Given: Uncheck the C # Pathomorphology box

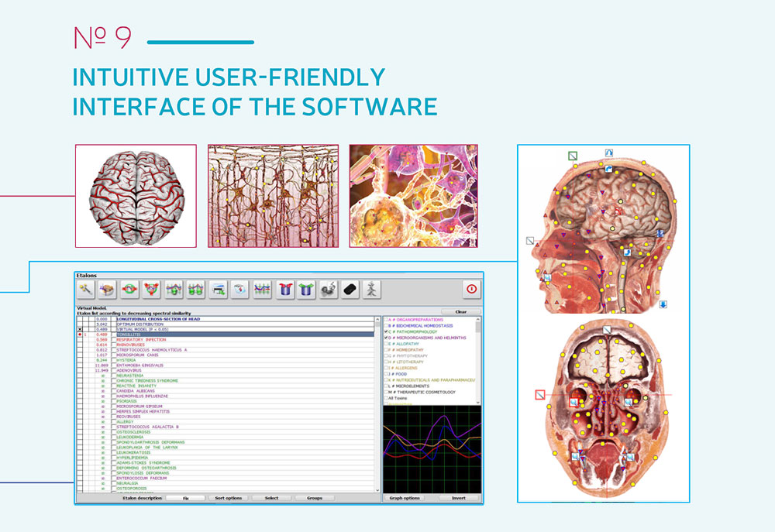Looking at the screenshot, I should [386, 332].
